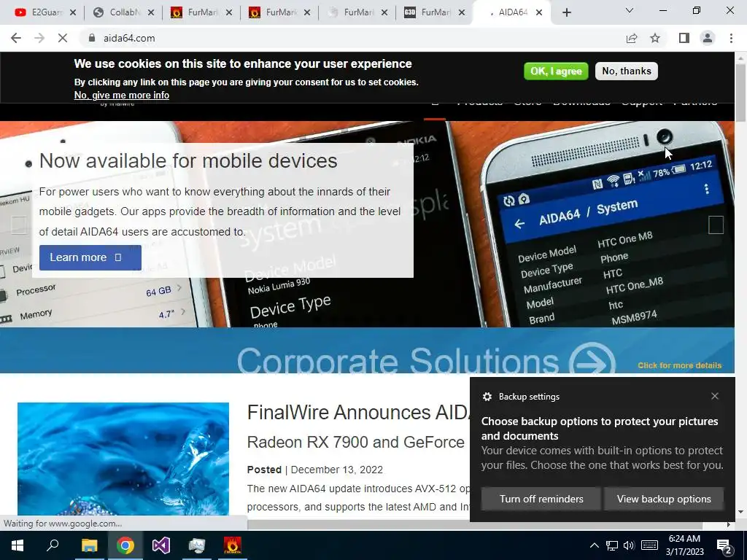Go to the previous carousel slide

18,225
